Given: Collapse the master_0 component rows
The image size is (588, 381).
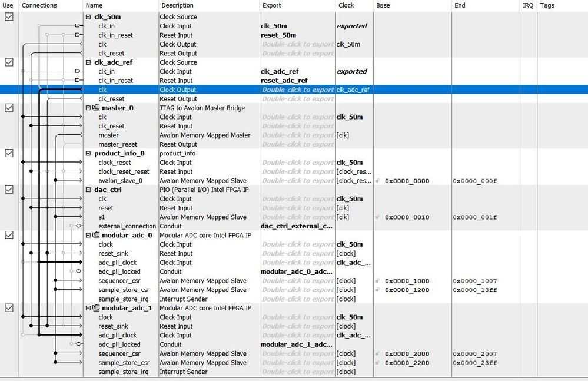Looking at the screenshot, I should [x=88, y=108].
